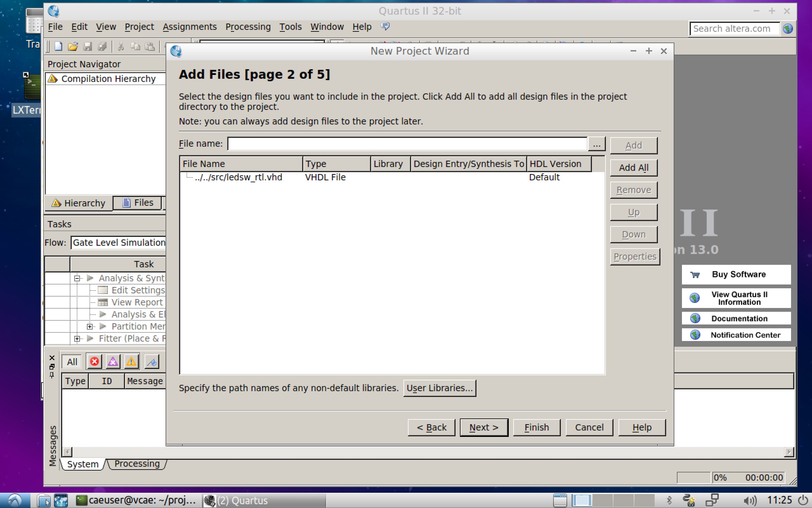Click the pin icon in Messages panel

click(52, 375)
